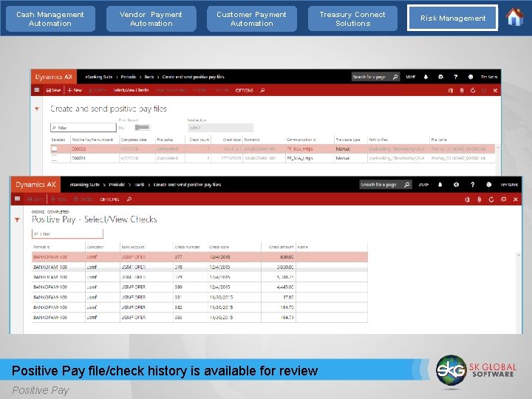The image size is (532, 399).
Task: Click the Search for a page box in lower window
Action: pos(385,185)
